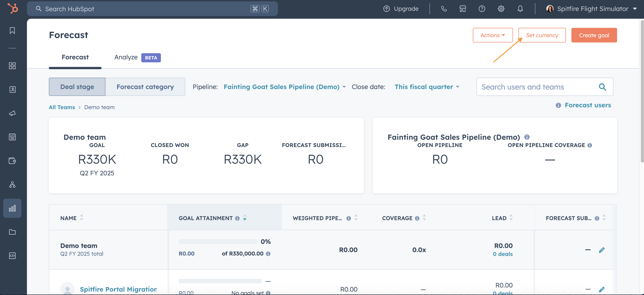Edit Spitfire Portal Migration forecast pencil

tap(602, 289)
